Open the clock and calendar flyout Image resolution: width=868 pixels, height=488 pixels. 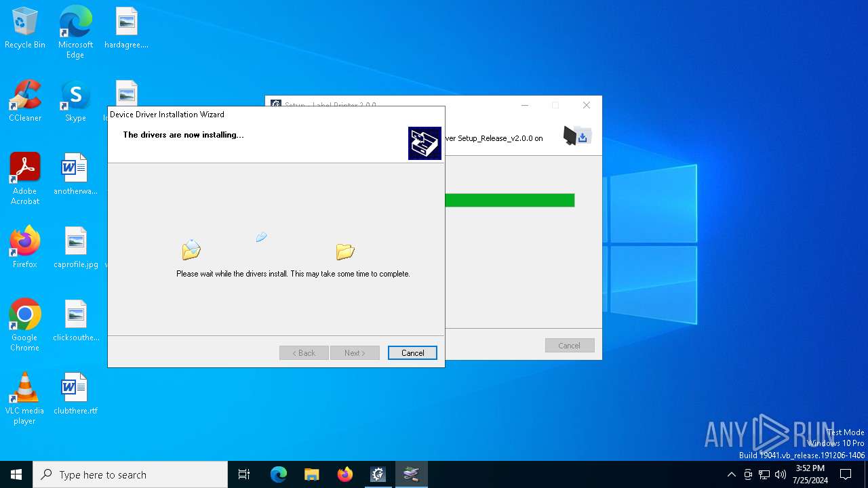pyautogui.click(x=810, y=474)
